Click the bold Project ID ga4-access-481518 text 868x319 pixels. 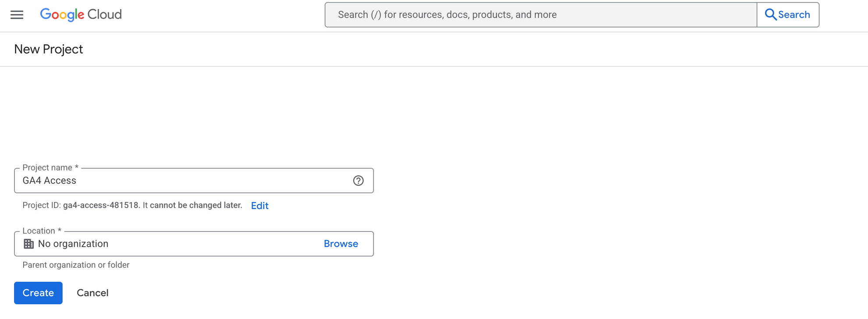pos(103,205)
